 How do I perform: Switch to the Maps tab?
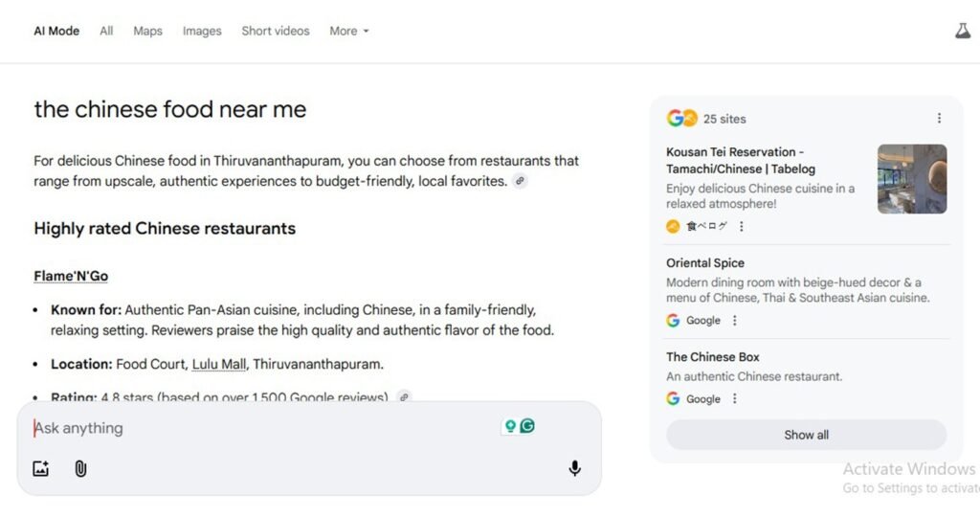pyautogui.click(x=147, y=31)
